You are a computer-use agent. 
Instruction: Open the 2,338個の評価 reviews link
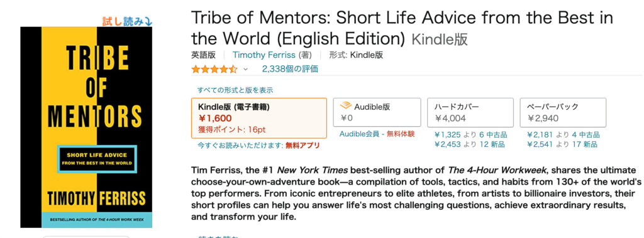point(290,69)
